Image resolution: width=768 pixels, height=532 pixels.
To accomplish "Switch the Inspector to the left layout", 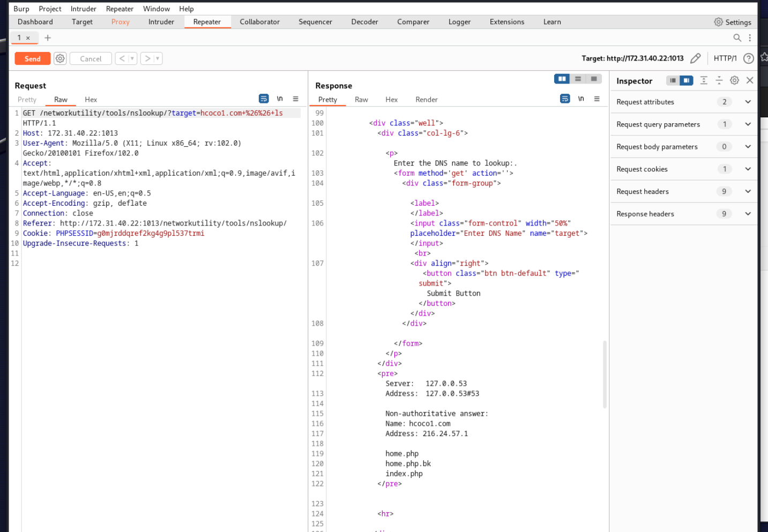I will click(x=673, y=80).
